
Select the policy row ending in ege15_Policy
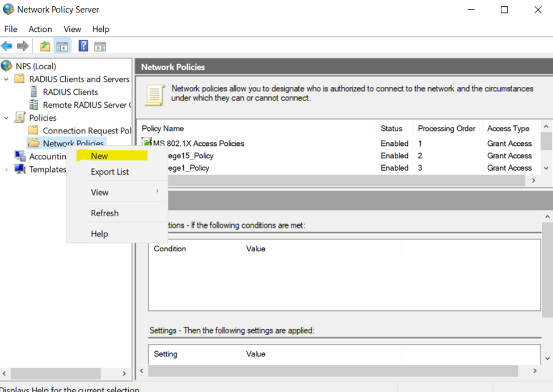[353, 155]
